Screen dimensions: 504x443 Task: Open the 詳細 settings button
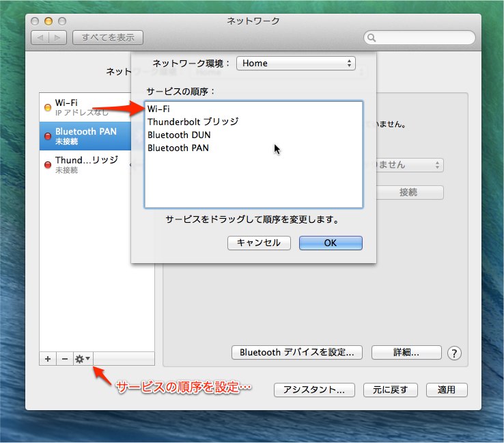tap(406, 352)
